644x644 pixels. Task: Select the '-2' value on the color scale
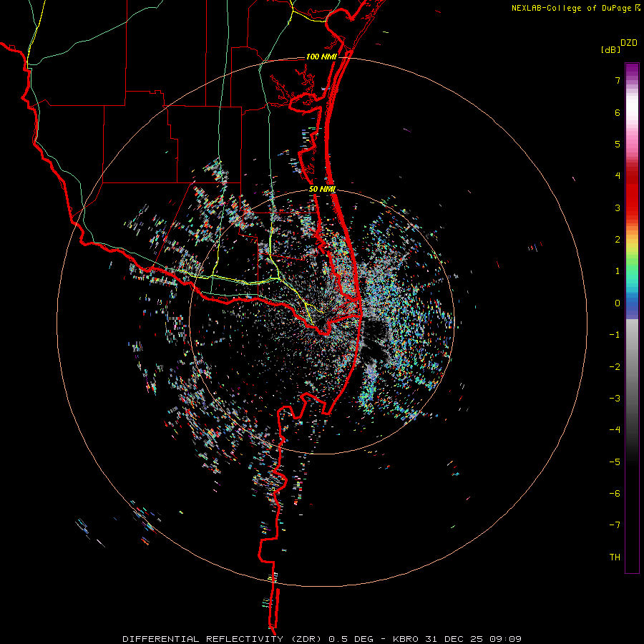pyautogui.click(x=615, y=367)
